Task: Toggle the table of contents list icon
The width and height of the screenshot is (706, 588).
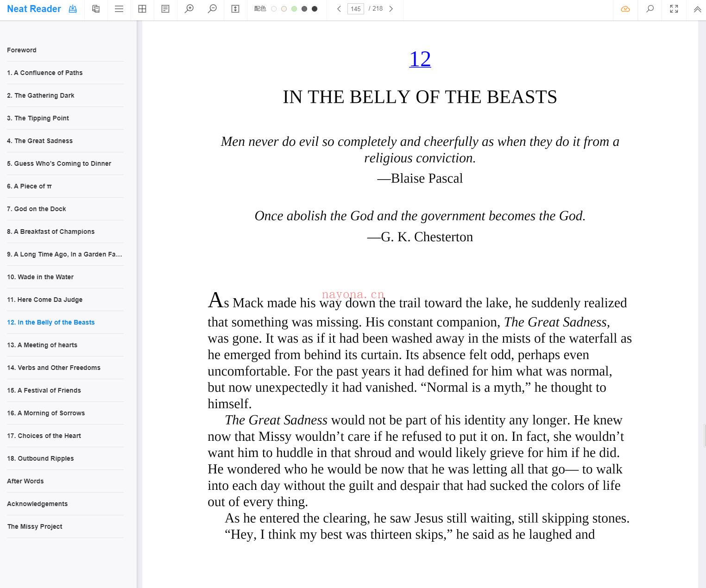Action: click(119, 9)
